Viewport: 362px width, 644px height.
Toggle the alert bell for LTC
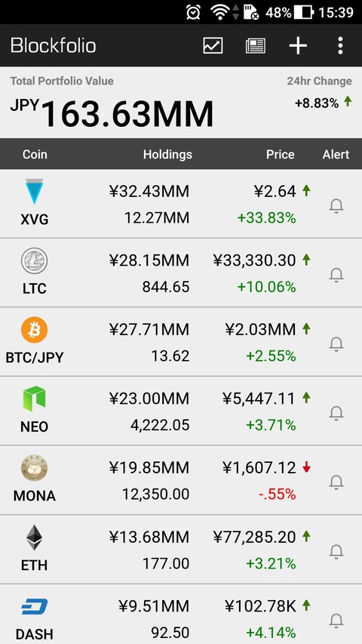(x=336, y=274)
